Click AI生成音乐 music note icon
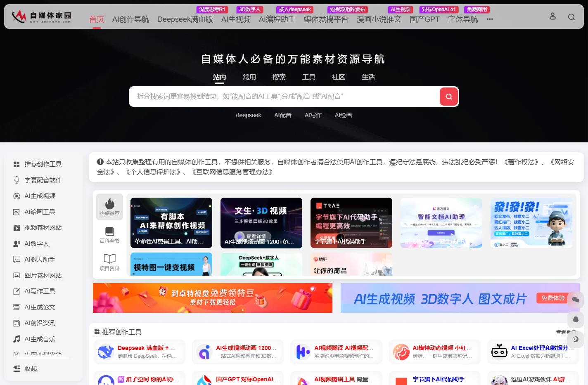This screenshot has width=588, height=385. coord(17,339)
